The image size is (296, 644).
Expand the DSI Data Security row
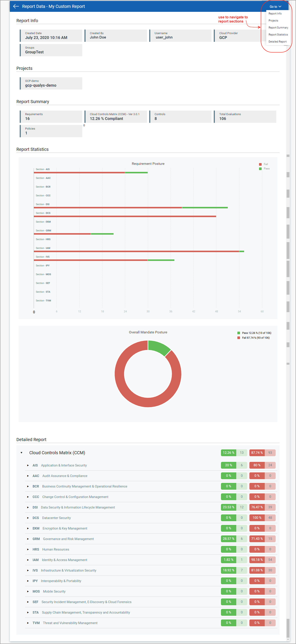pos(28,507)
